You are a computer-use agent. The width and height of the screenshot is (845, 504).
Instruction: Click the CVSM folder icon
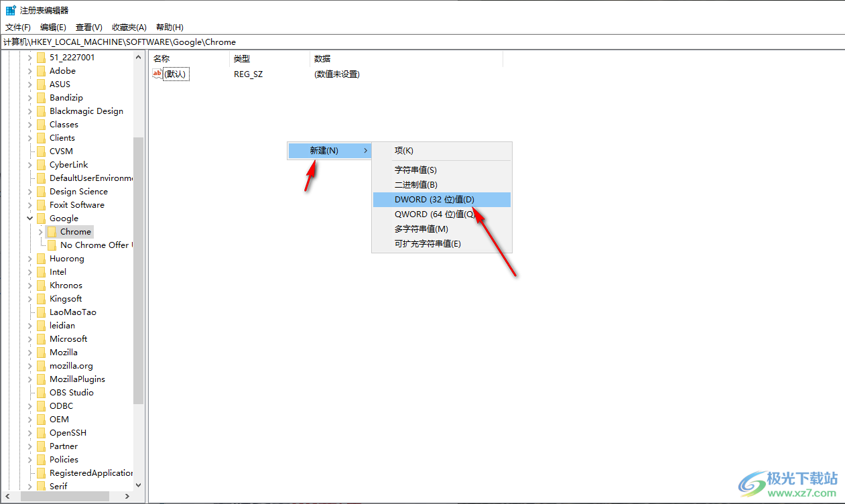tap(42, 151)
